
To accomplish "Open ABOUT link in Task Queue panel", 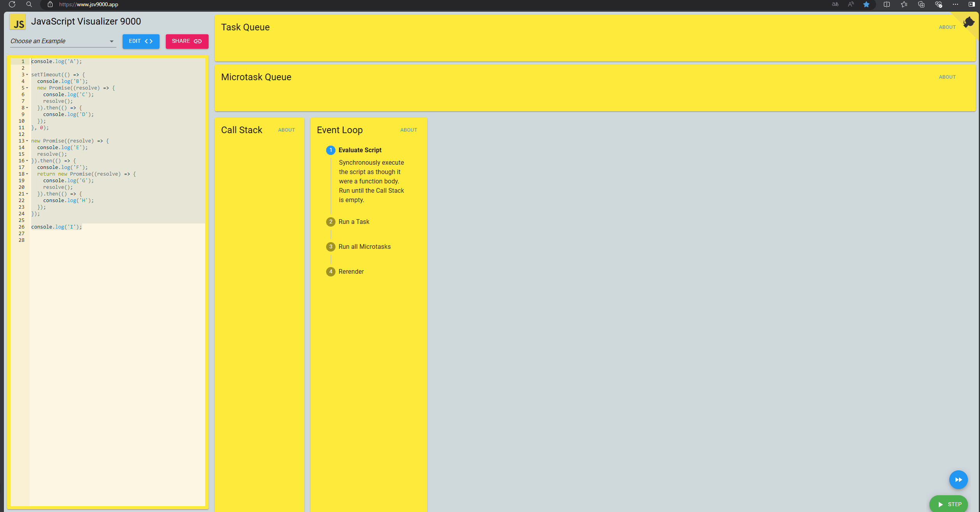I will (947, 27).
